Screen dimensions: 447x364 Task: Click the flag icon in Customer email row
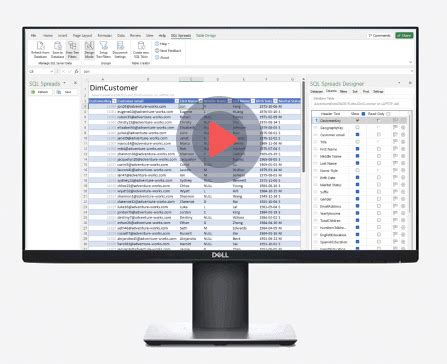point(395,135)
